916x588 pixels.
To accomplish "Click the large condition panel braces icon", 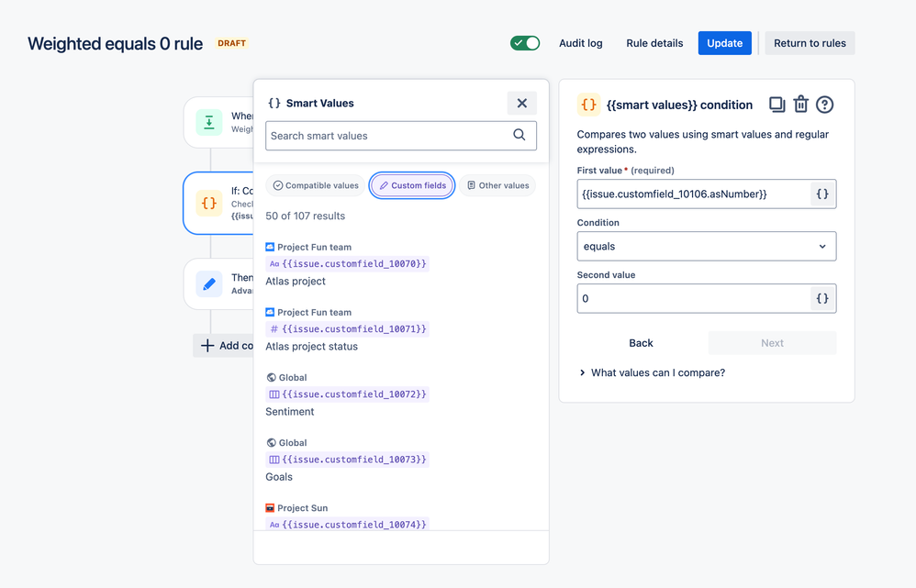I will click(x=589, y=105).
